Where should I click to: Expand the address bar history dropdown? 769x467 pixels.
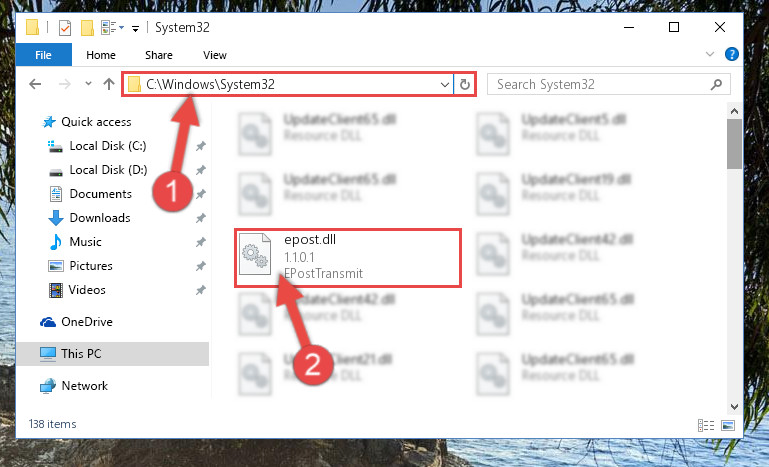coord(444,84)
